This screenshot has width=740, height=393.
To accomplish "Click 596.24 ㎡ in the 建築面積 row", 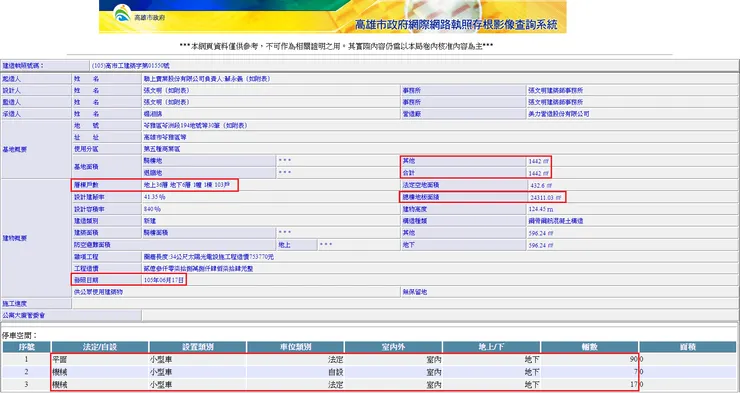I will click(541, 233).
